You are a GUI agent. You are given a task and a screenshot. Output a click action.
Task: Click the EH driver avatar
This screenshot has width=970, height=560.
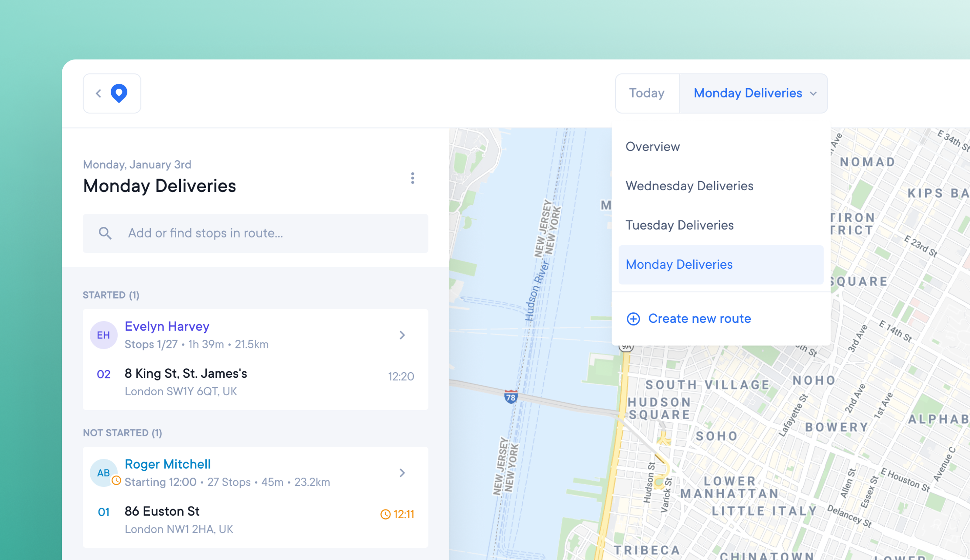[x=104, y=335]
